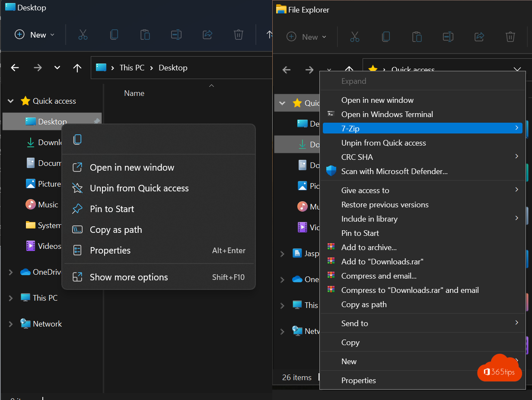532x400 pixels.
Task: Click the Delete trash icon in Desktop window toolbar
Action: (238, 35)
